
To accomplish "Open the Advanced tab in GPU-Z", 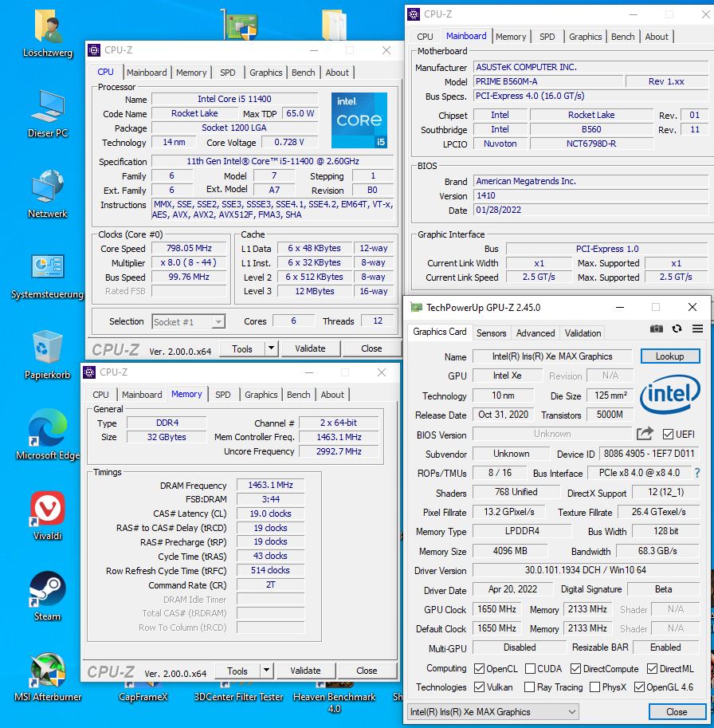I will coord(535,333).
